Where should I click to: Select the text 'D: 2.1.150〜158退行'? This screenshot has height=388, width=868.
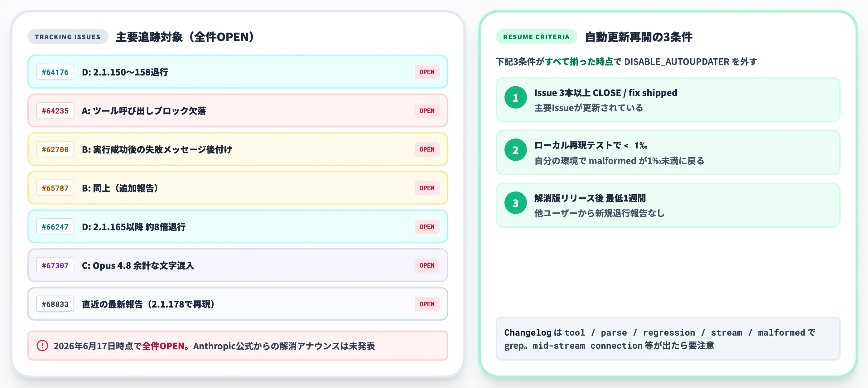click(x=125, y=72)
